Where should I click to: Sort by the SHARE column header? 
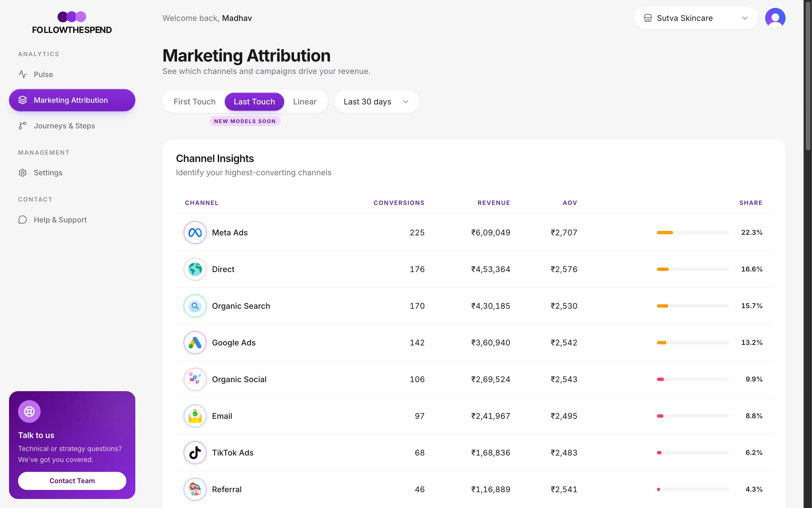(751, 203)
